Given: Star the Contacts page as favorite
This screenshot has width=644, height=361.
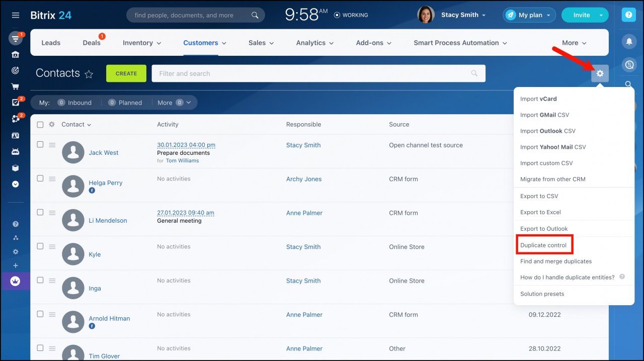Looking at the screenshot, I should 89,74.
